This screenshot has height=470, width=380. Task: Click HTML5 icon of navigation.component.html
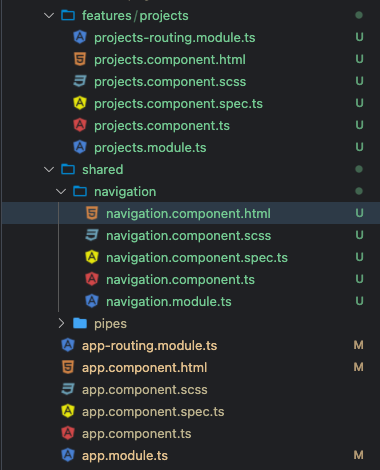pyautogui.click(x=92, y=213)
